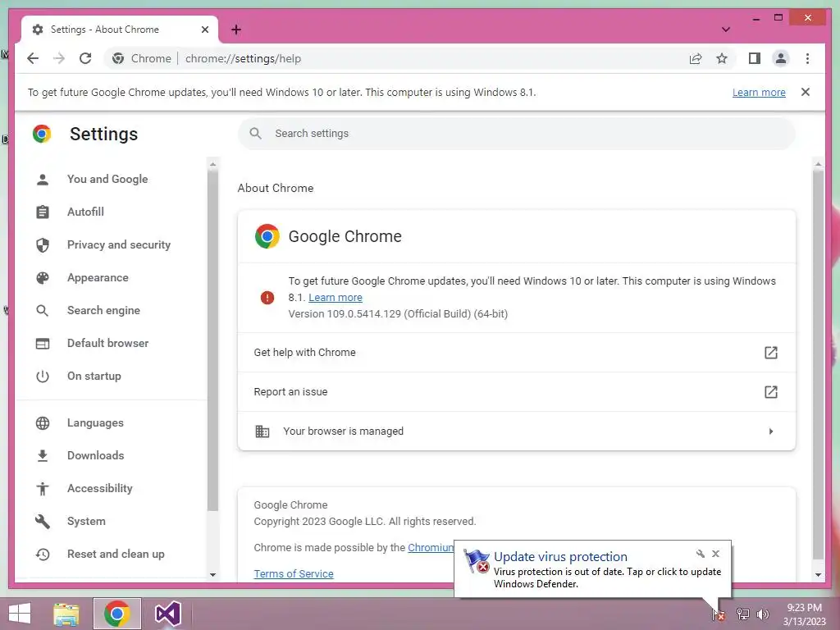Open Terms of Service link
Viewport: 840px width, 630px height.
pos(294,573)
